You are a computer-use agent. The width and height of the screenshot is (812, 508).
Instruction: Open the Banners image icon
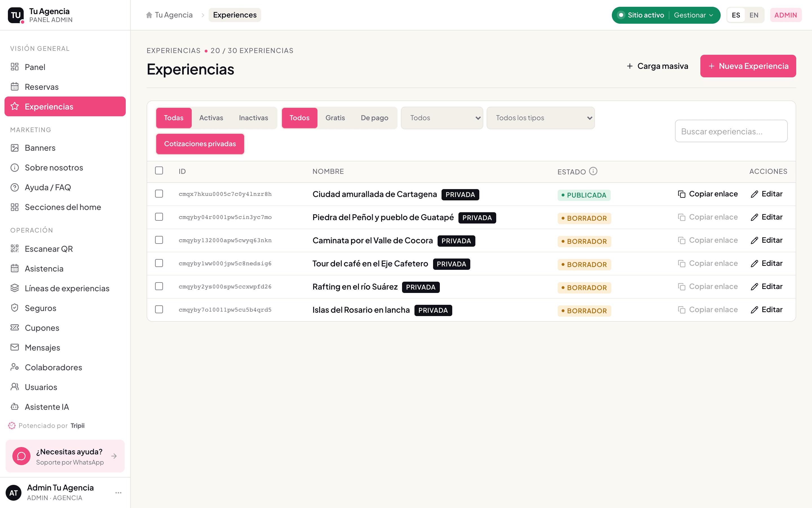click(x=14, y=148)
